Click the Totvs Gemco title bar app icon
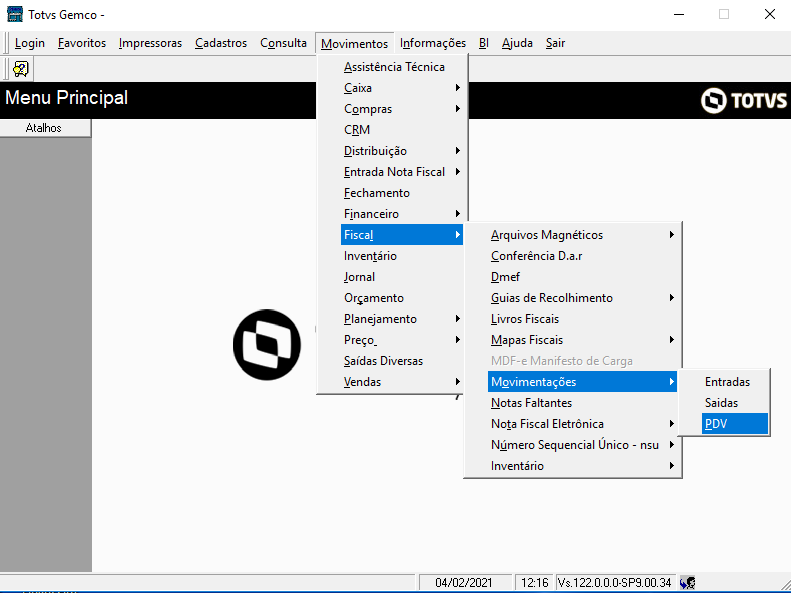 (15, 14)
